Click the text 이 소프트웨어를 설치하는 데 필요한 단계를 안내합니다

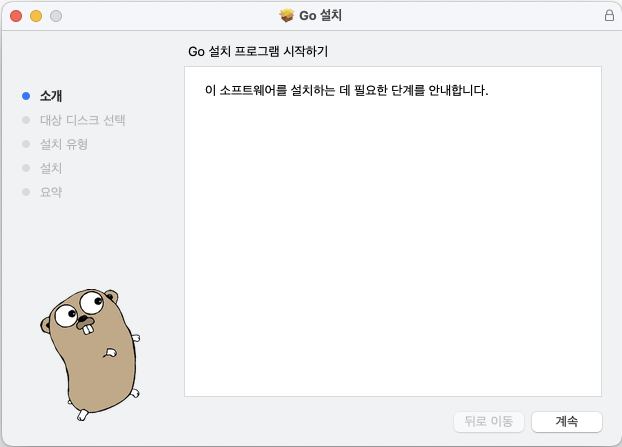(x=346, y=90)
